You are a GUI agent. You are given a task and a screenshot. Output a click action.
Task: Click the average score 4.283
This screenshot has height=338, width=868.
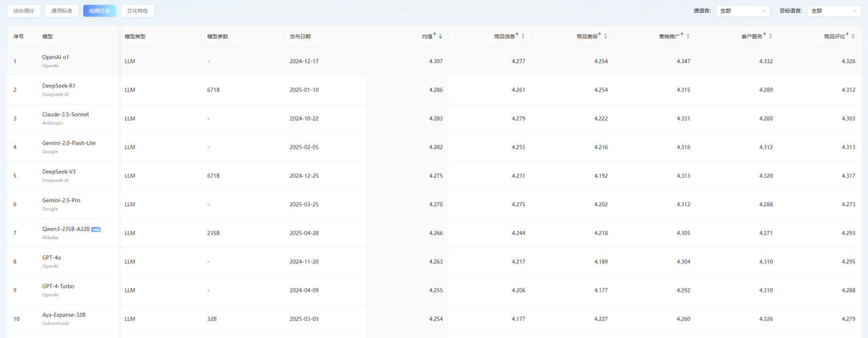click(x=436, y=118)
